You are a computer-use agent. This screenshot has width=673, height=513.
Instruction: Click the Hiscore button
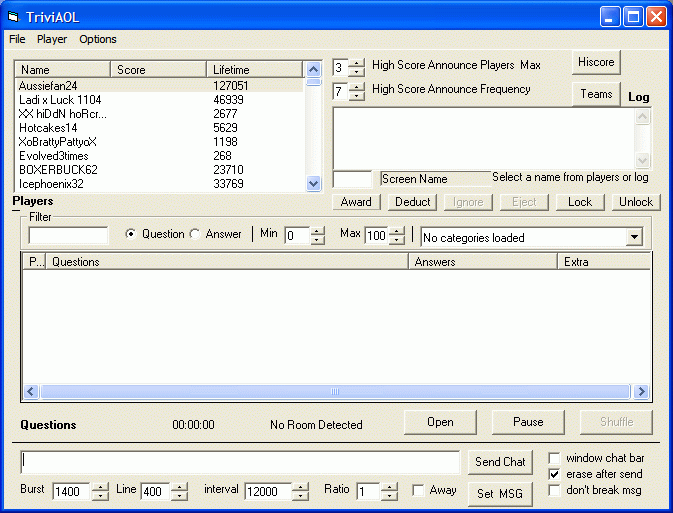point(596,62)
